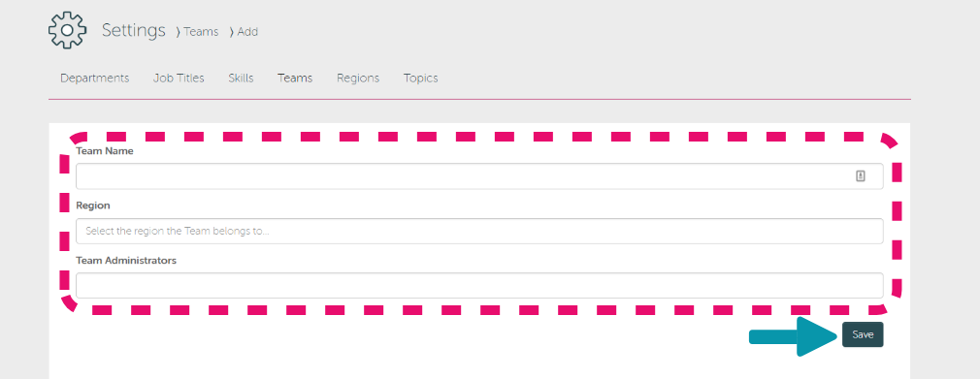This screenshot has height=379, width=980.
Task: Click the Team Administrators field
Action: click(x=479, y=285)
